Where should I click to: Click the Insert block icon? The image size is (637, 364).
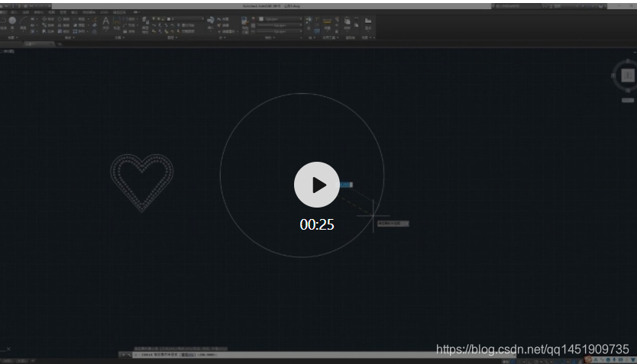point(211,21)
